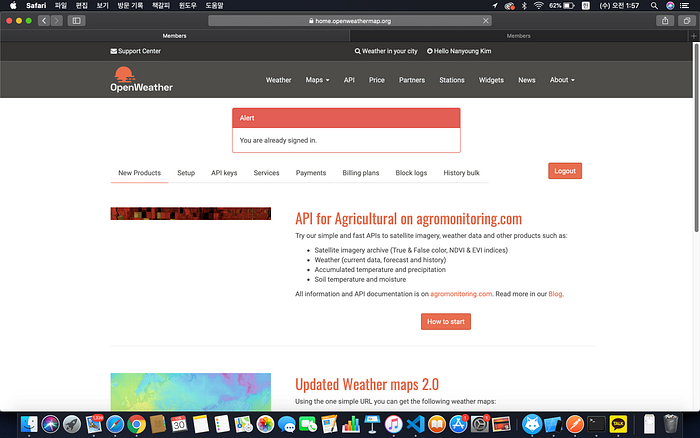The image size is (700, 438).
Task: Click Weather in your city search link
Action: tap(386, 51)
